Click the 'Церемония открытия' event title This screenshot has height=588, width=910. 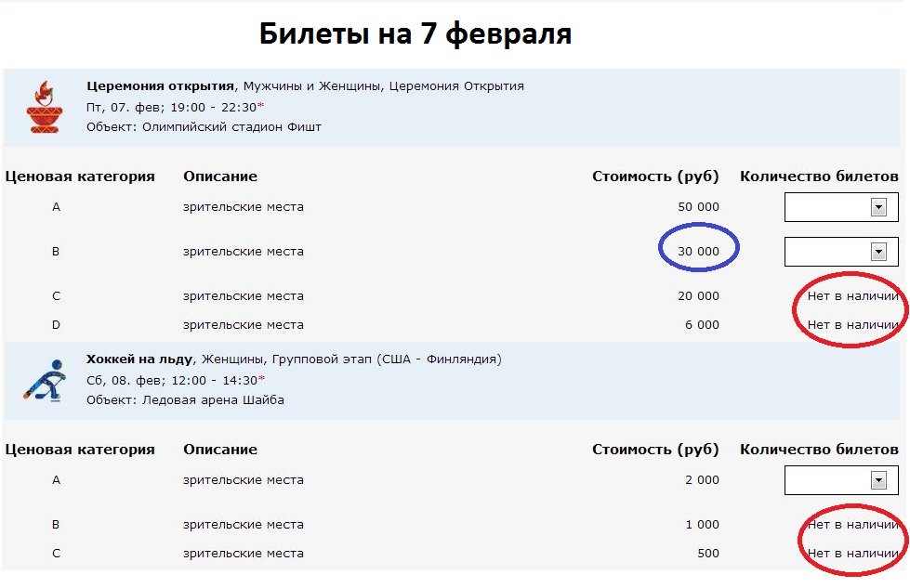tap(160, 85)
